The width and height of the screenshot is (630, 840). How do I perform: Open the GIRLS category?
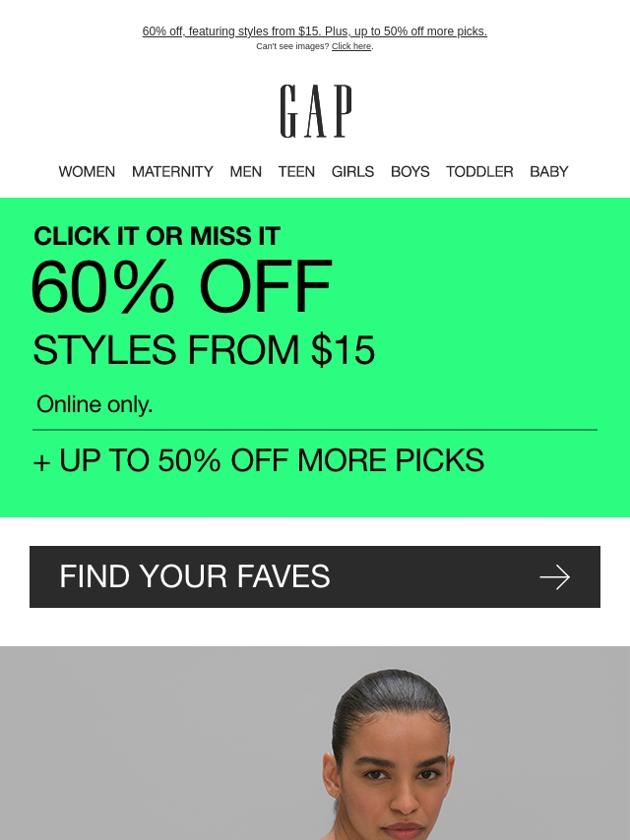click(352, 171)
